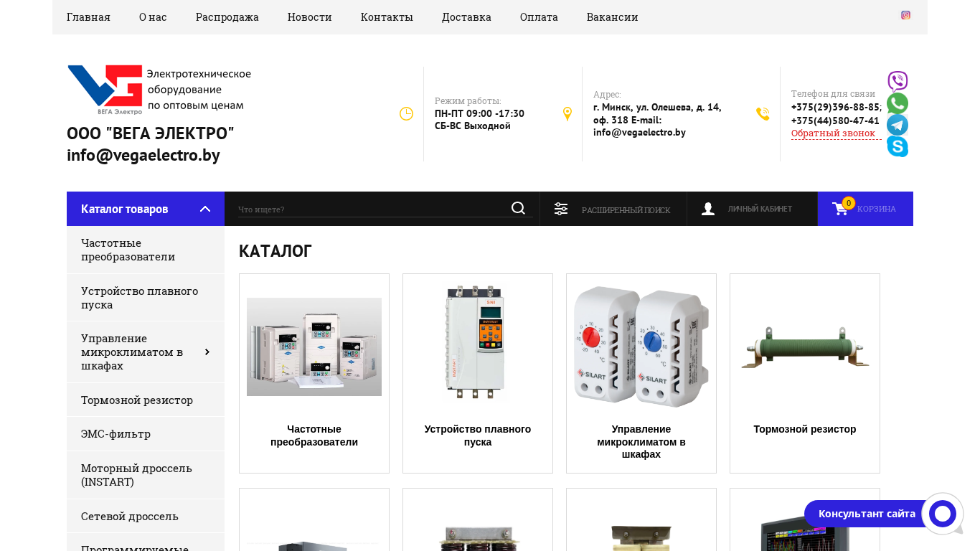Open Устройство плавного пуска catalog card

(478, 373)
